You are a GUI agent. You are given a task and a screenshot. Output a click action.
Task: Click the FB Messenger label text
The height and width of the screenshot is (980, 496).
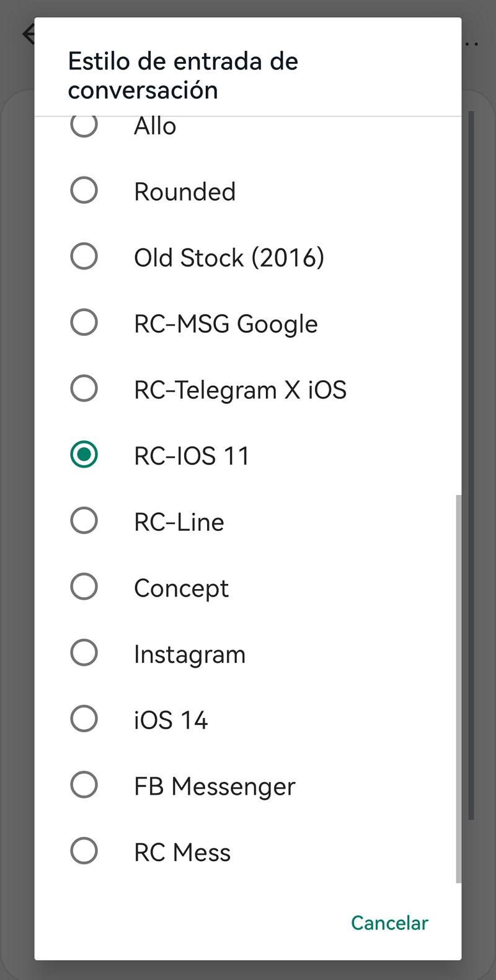click(215, 786)
